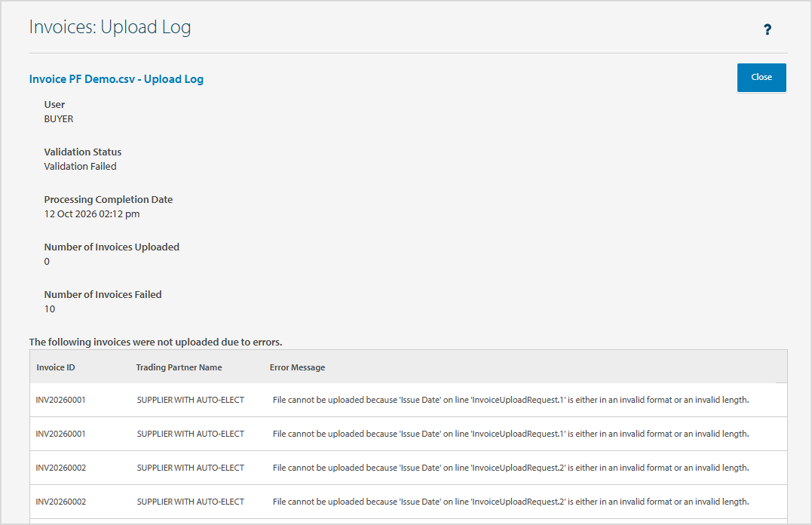Select the 'Invoice PF Demo.csv - Upload Log' heading
This screenshot has height=525, width=812.
click(116, 79)
